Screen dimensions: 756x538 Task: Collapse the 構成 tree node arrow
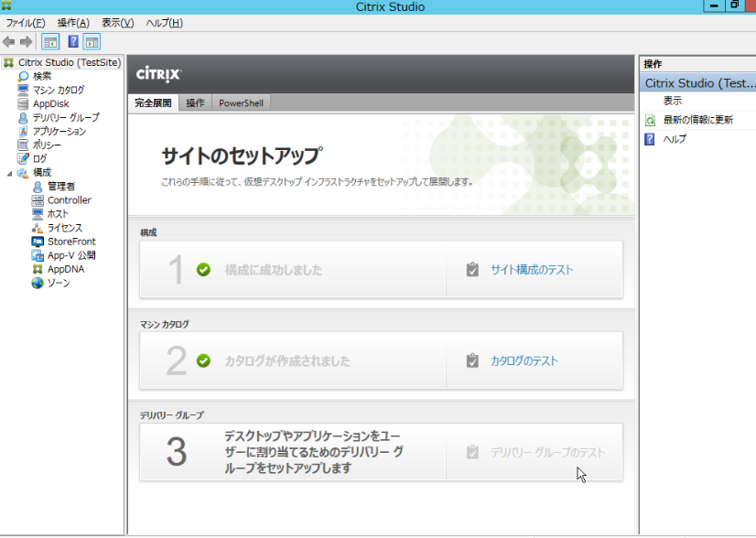(x=10, y=173)
